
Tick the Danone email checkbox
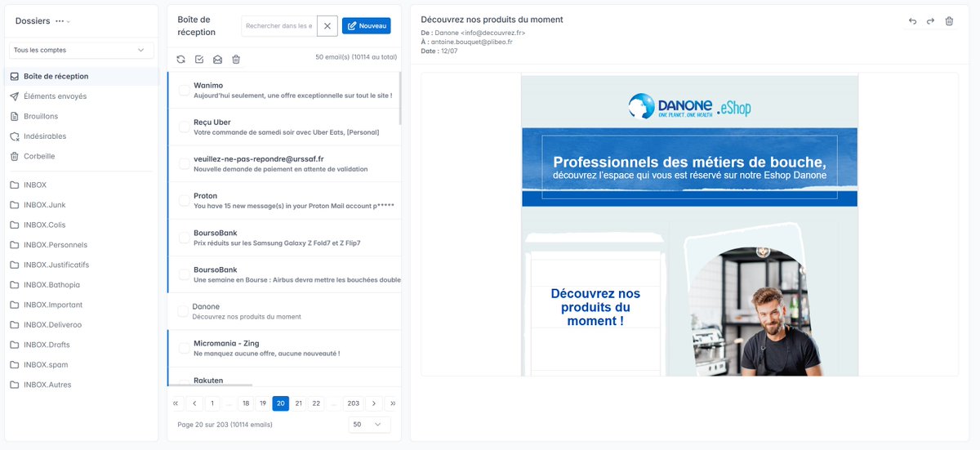(183, 311)
